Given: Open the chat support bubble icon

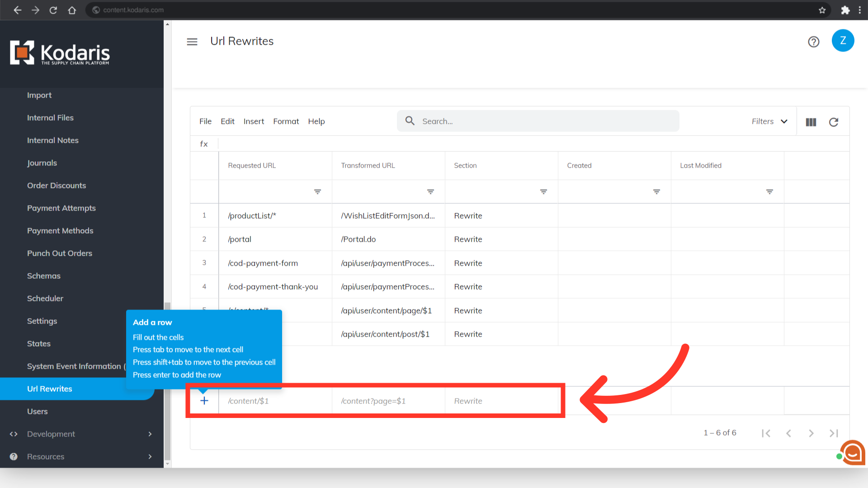Looking at the screenshot, I should [x=853, y=452].
